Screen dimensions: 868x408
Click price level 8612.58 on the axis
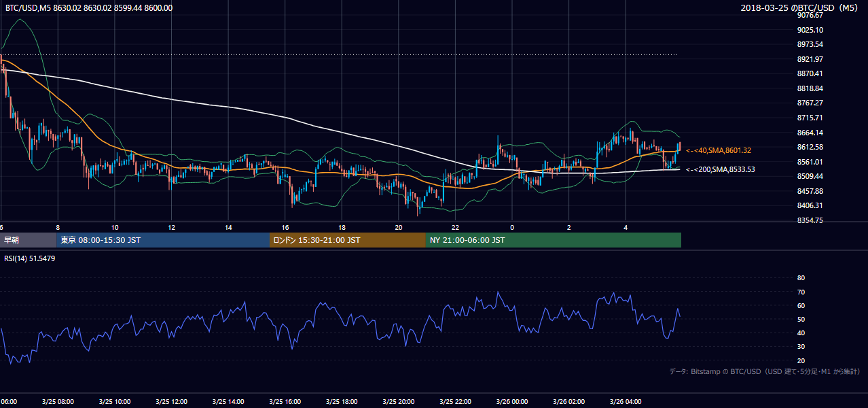[x=810, y=147]
